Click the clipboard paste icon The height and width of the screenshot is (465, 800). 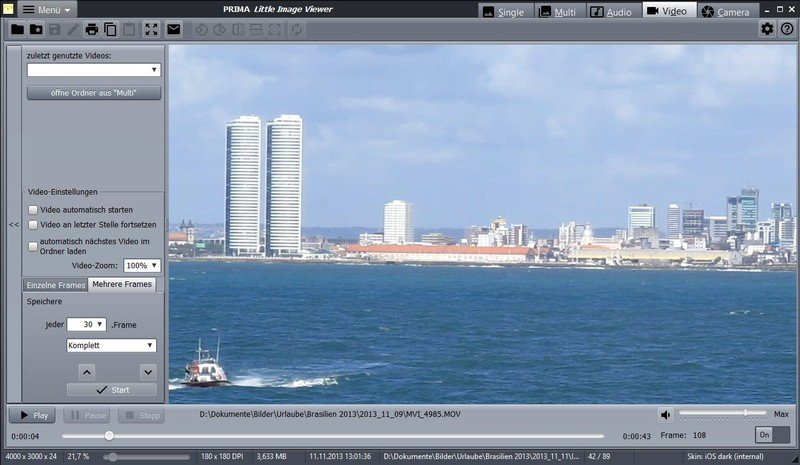[129, 30]
